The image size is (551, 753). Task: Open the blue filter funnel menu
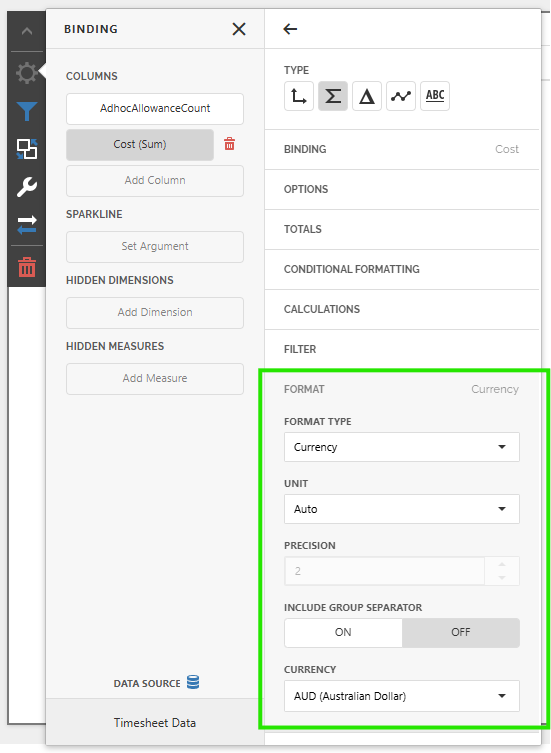(26, 111)
